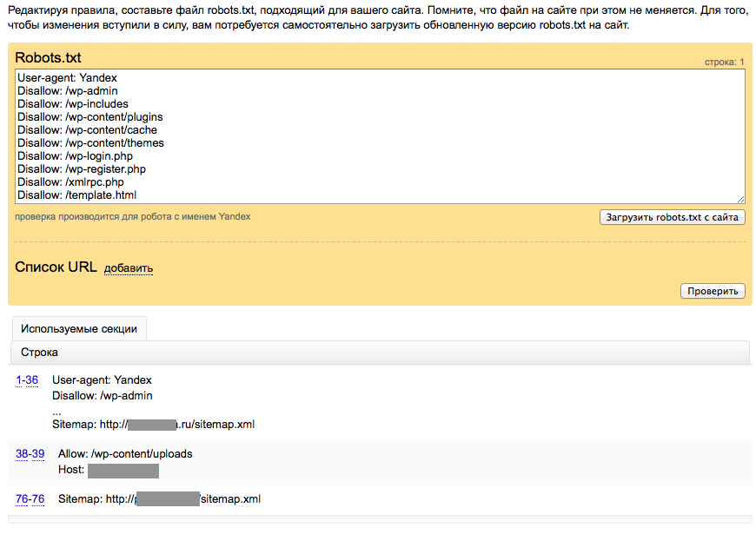Image resolution: width=756 pixels, height=554 pixels.
Task: Place cursor on User-agent: Yandex line in editor
Action: (x=67, y=78)
